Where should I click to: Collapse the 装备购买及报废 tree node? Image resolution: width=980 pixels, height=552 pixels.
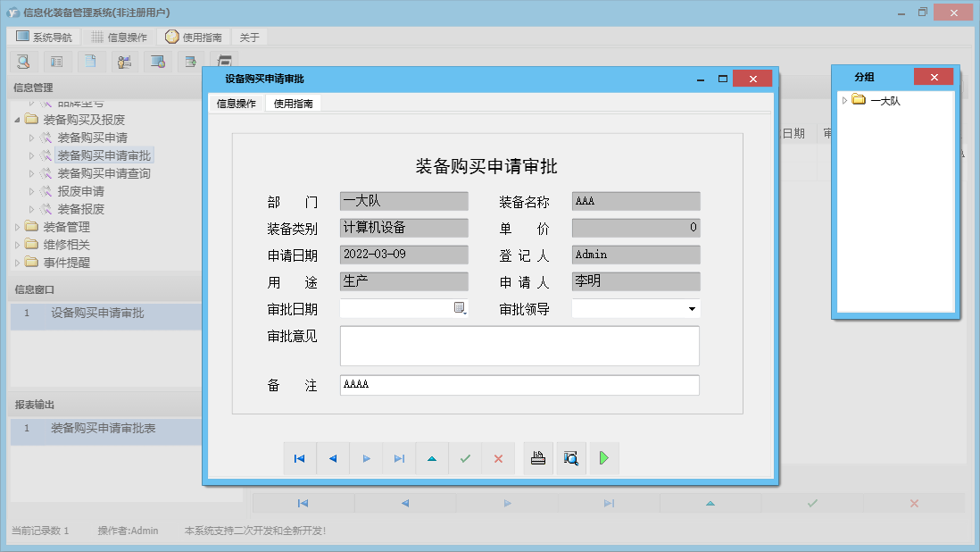pyautogui.click(x=17, y=120)
